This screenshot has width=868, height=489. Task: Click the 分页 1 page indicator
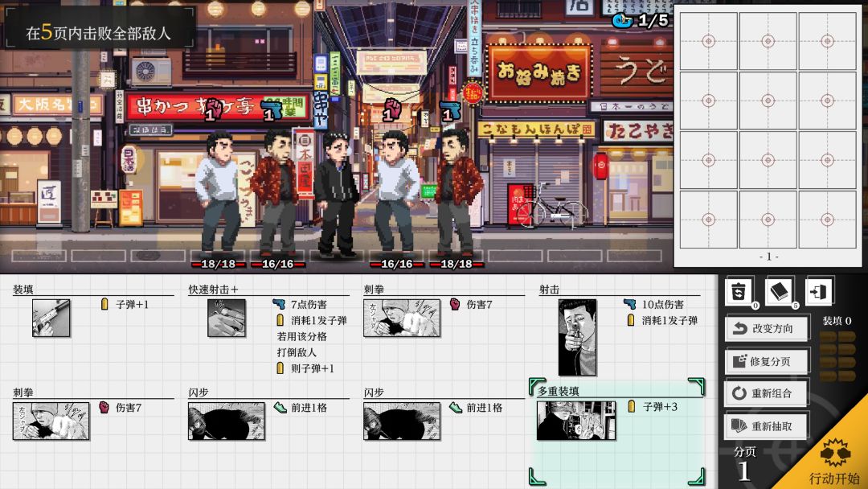click(744, 465)
